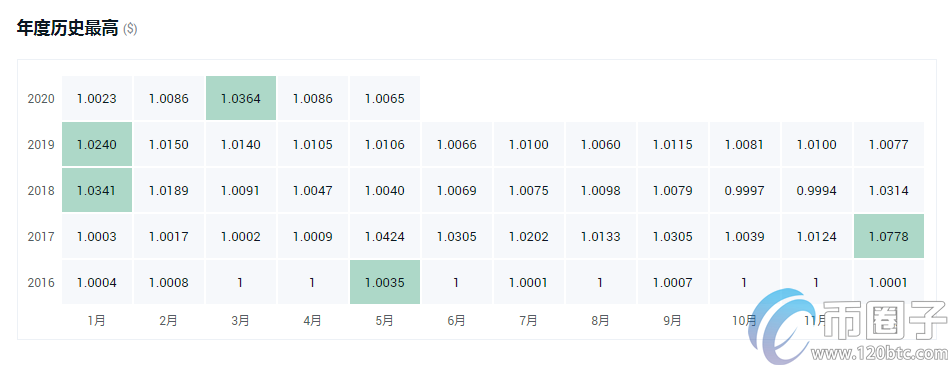948x365 pixels.
Task: Select the highlighted 1.0364 cell for March 2020
Action: coord(241,98)
